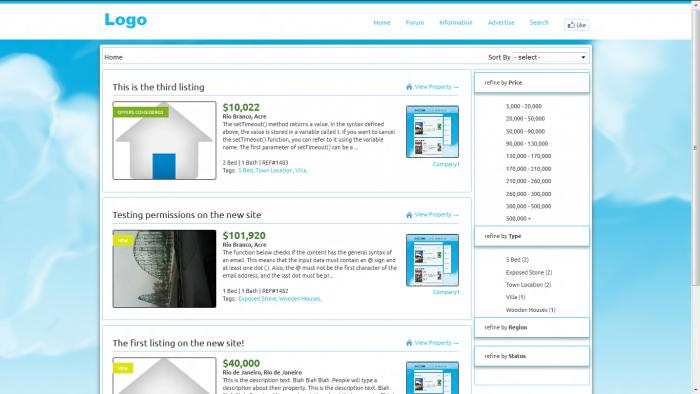700x394 pixels.
Task: Click the Logo in the header
Action: point(125,20)
